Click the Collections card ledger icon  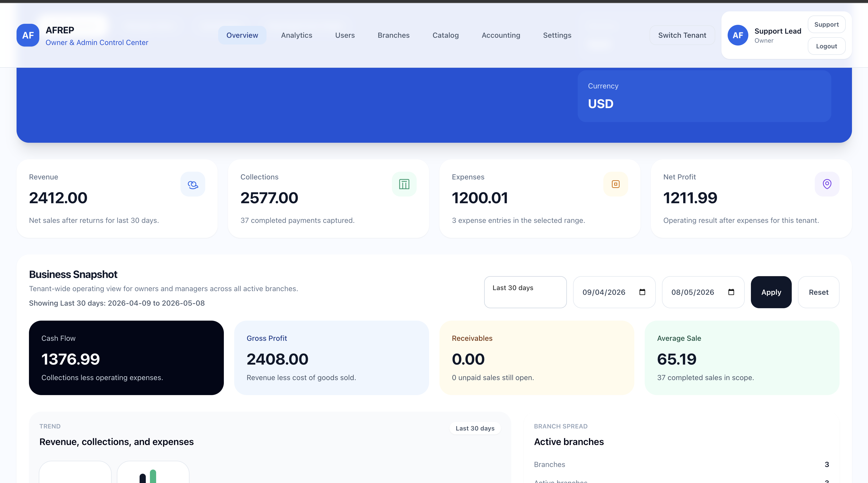[x=404, y=184]
